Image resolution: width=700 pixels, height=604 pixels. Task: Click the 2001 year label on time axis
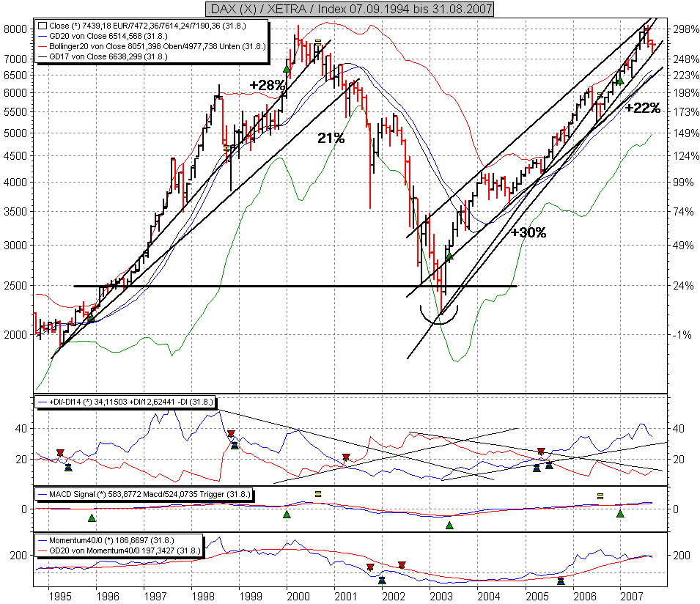[346, 597]
